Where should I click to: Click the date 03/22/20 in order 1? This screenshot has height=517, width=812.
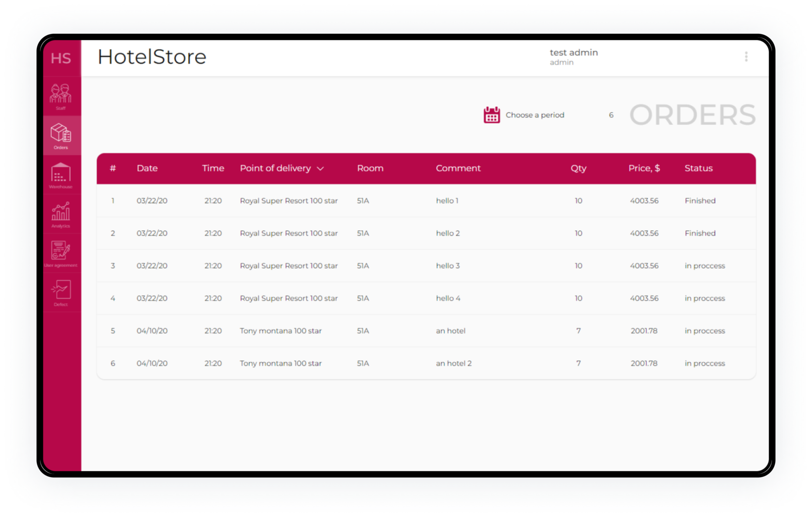pyautogui.click(x=152, y=201)
